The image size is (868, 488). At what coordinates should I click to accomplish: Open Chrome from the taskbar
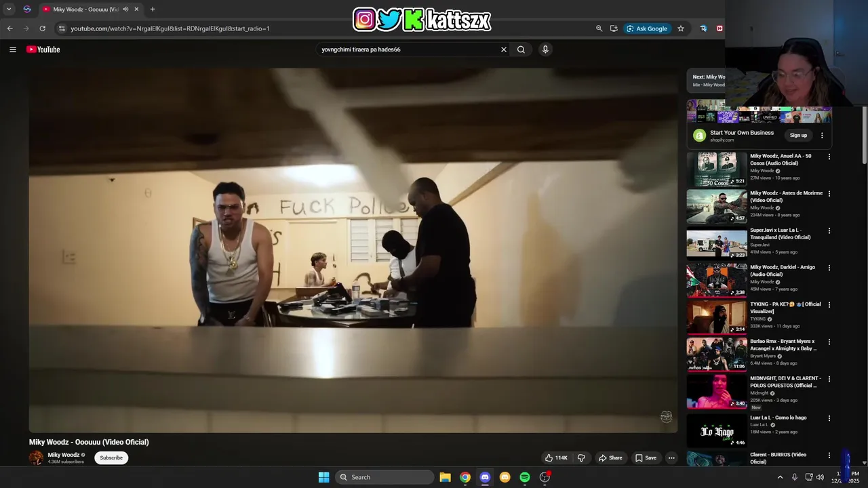(x=465, y=477)
